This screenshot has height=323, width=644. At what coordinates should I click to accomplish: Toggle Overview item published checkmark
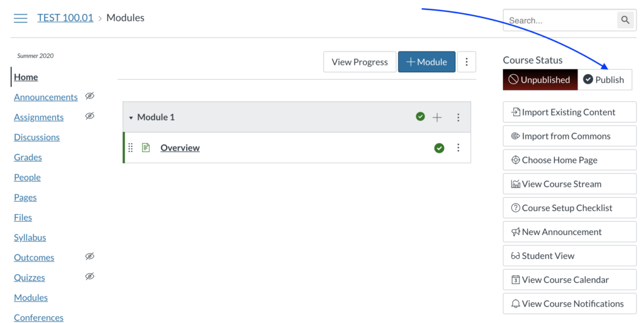click(439, 148)
